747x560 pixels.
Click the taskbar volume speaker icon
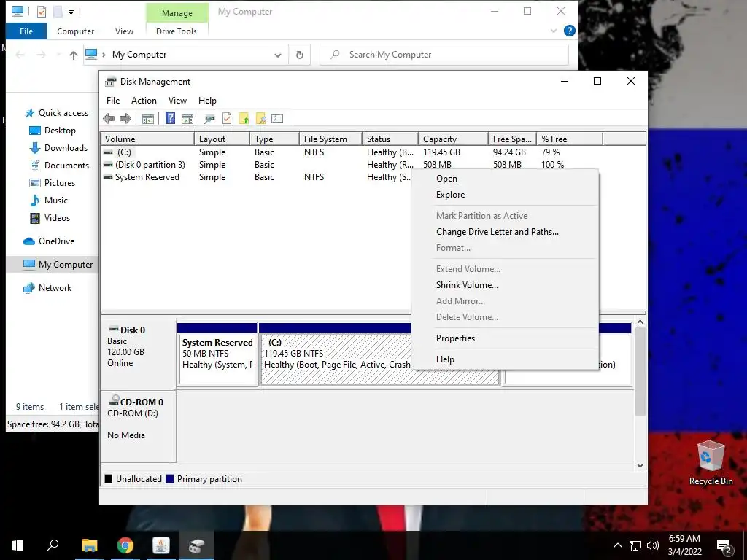point(653,545)
